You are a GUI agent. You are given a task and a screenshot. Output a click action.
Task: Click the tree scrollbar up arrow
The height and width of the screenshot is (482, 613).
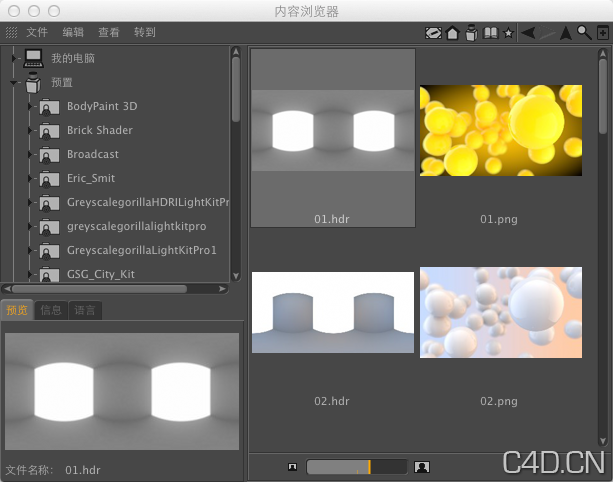[x=236, y=52]
